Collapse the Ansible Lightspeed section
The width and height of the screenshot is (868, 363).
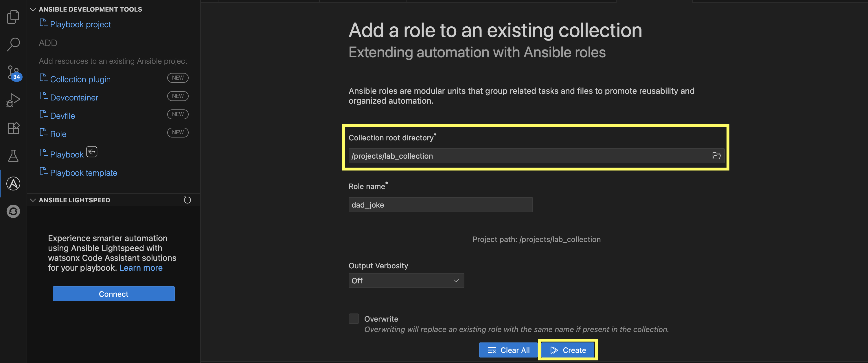coord(33,200)
